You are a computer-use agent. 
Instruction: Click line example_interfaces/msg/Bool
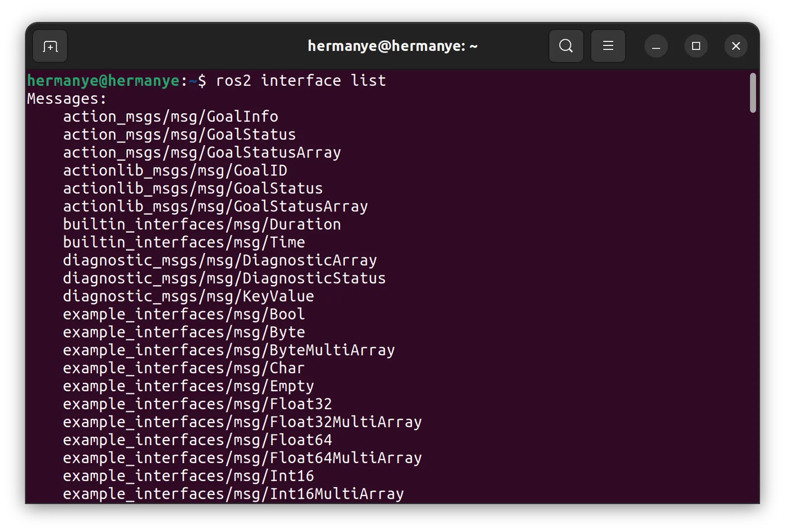click(x=184, y=314)
